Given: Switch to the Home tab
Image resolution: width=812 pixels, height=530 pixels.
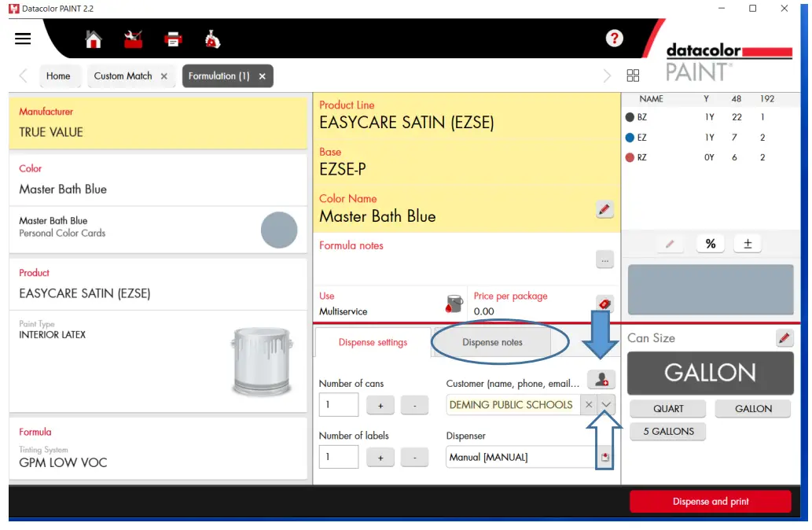Looking at the screenshot, I should click(x=58, y=76).
